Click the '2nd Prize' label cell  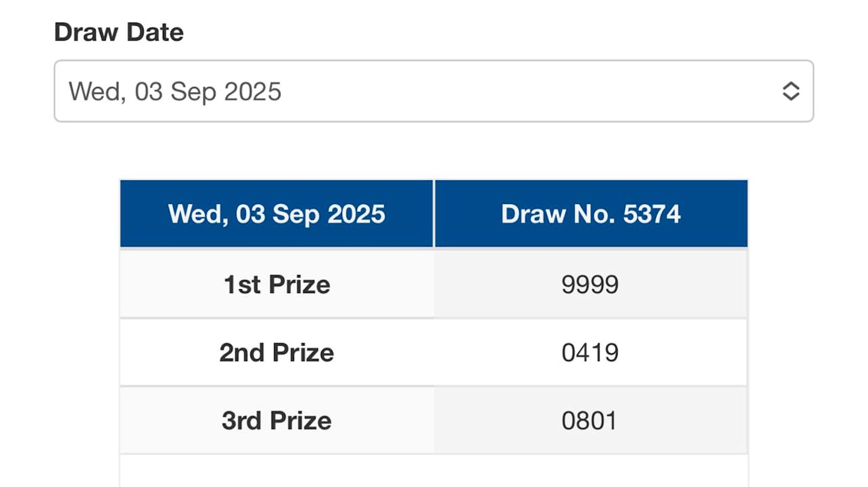pos(277,353)
